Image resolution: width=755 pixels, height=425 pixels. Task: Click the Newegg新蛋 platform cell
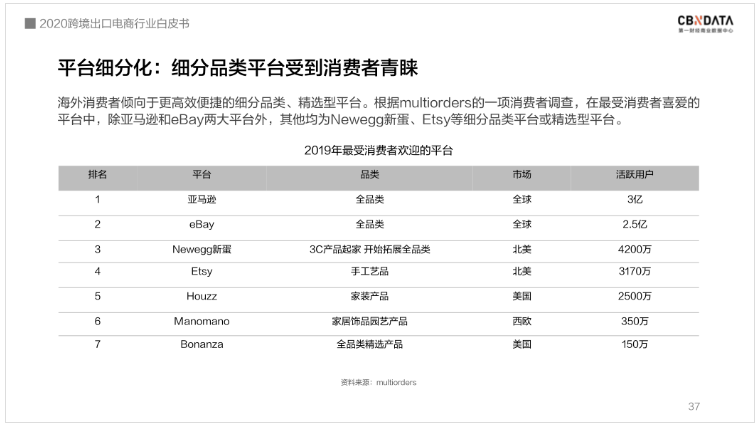point(201,248)
